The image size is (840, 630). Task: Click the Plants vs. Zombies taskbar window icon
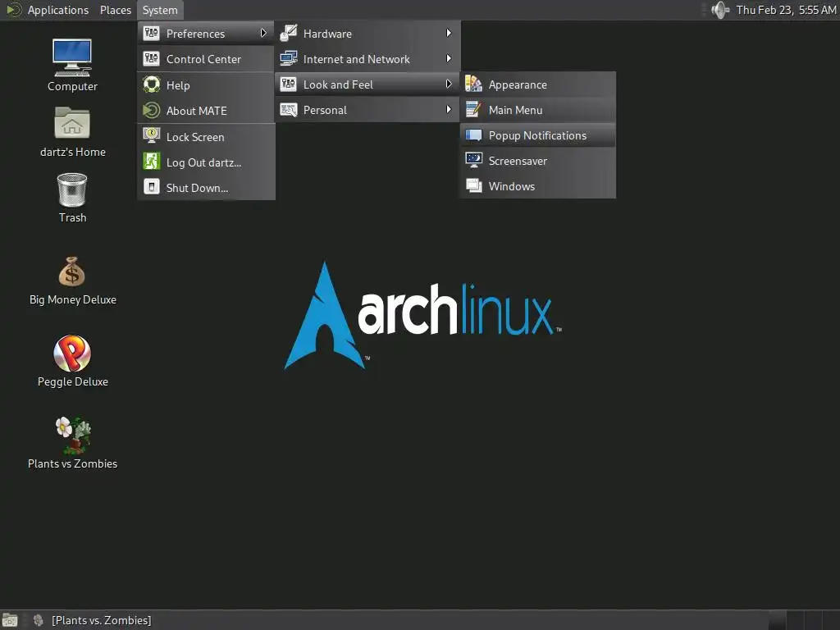[38, 620]
